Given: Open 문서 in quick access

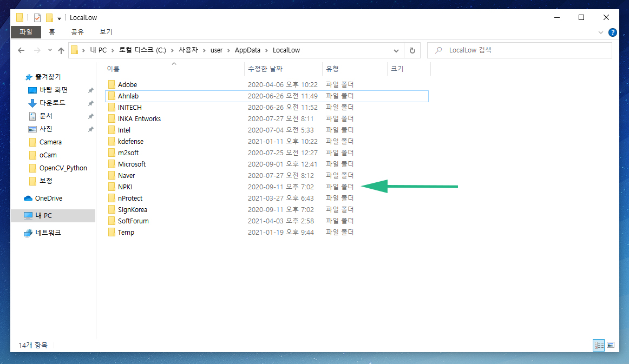Looking at the screenshot, I should point(45,116).
